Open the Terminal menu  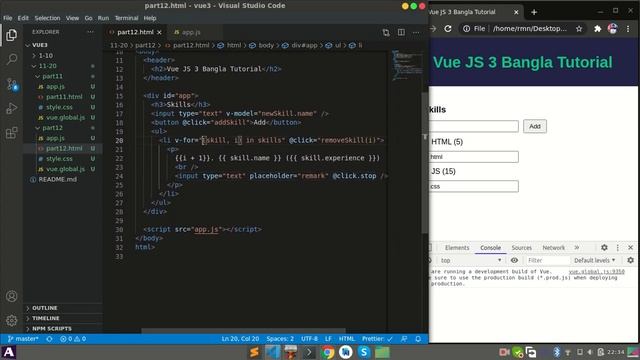click(126, 18)
